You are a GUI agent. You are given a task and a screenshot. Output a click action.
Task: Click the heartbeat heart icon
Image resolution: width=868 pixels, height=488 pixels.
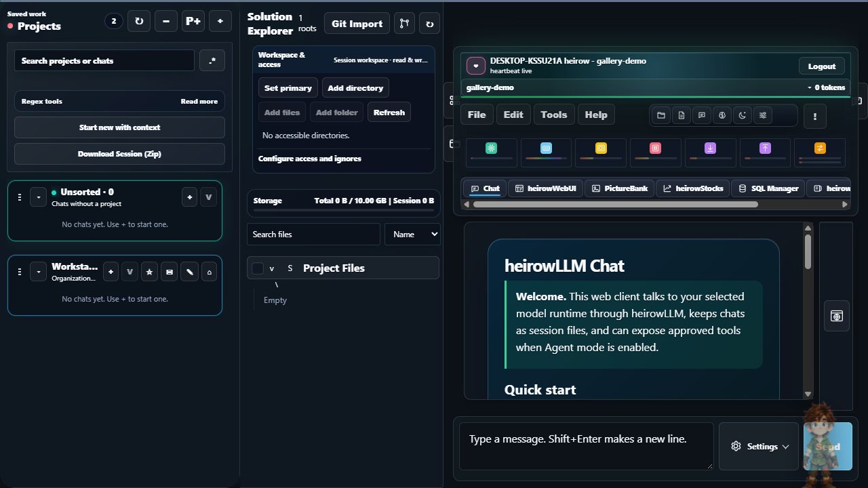[476, 66]
